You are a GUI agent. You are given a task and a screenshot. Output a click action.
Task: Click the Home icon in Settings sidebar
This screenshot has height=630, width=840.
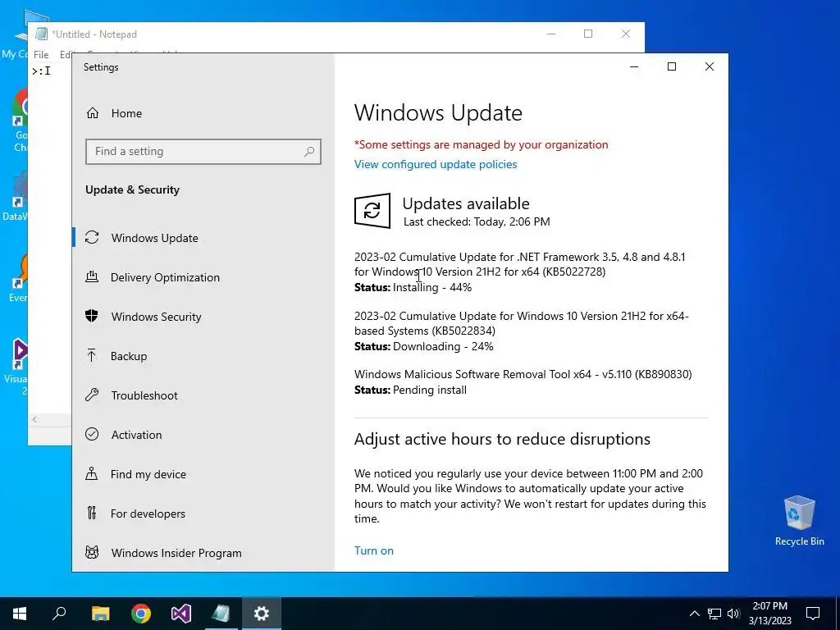pyautogui.click(x=93, y=113)
